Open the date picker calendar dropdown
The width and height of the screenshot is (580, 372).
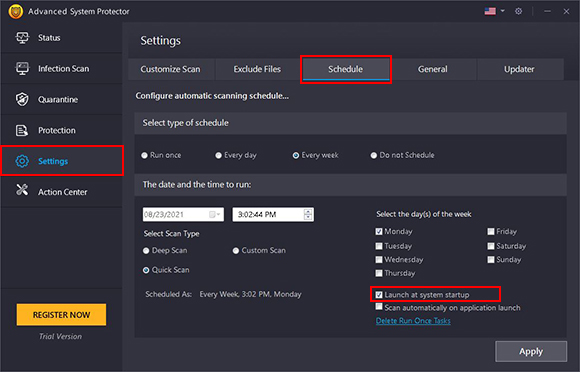pyautogui.click(x=215, y=214)
